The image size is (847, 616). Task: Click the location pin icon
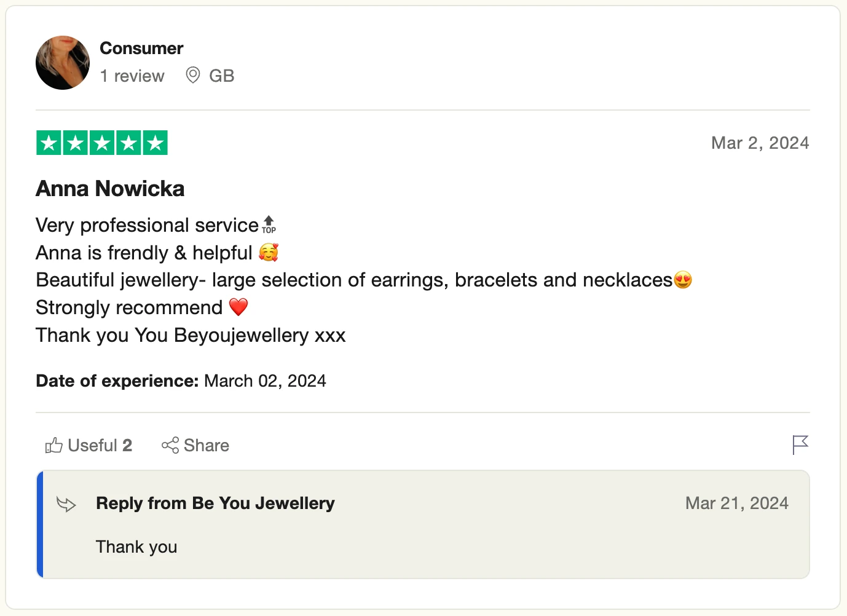coord(193,76)
